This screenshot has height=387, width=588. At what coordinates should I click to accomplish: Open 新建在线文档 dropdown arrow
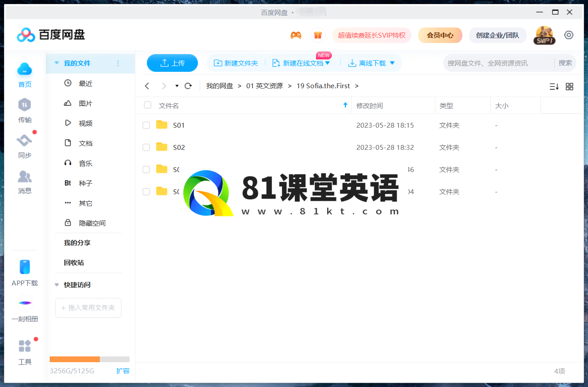(328, 63)
